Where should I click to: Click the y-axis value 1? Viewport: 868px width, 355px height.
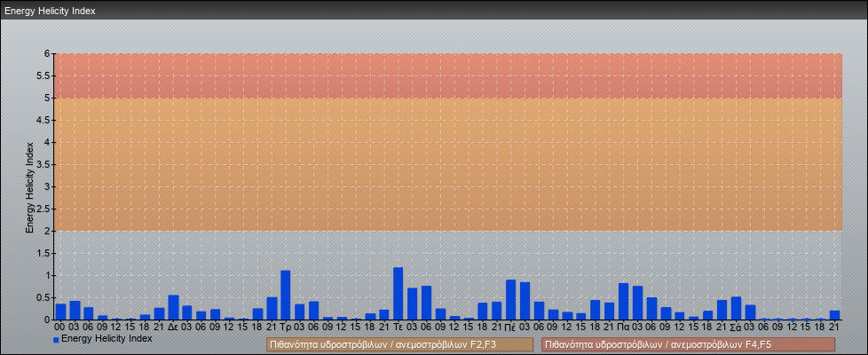[48, 275]
